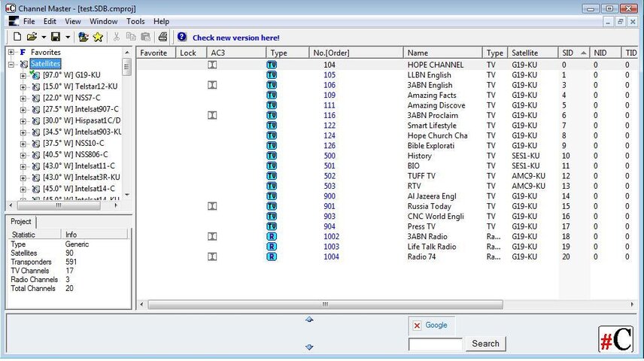This screenshot has height=361, width=644.
Task: Sort by the Satellite column header
Action: coord(533,53)
